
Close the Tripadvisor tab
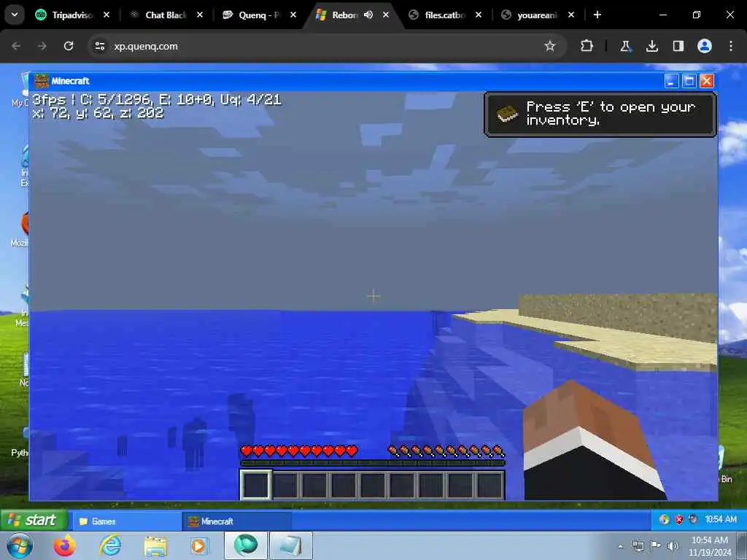click(x=107, y=15)
